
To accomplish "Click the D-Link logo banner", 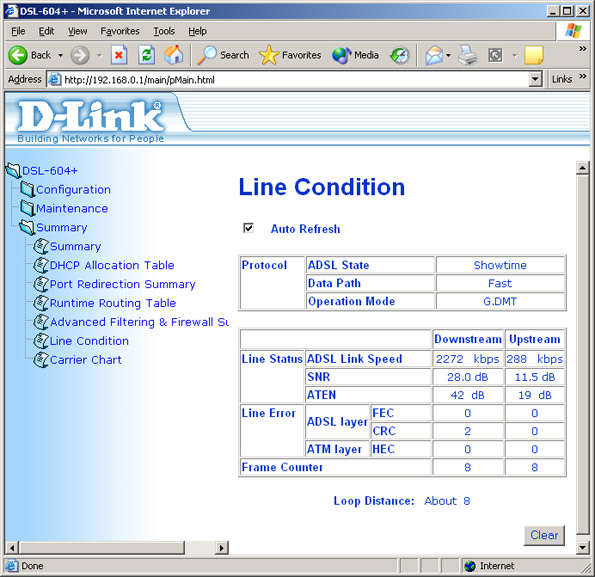I will [x=91, y=121].
